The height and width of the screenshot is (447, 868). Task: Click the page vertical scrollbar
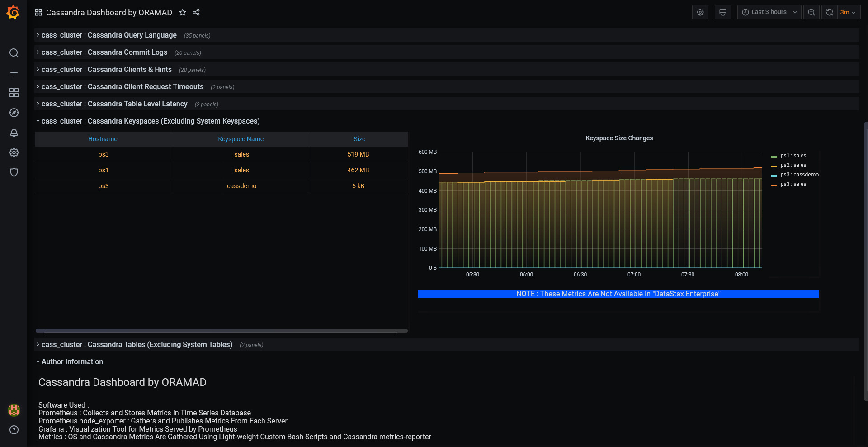866,261
